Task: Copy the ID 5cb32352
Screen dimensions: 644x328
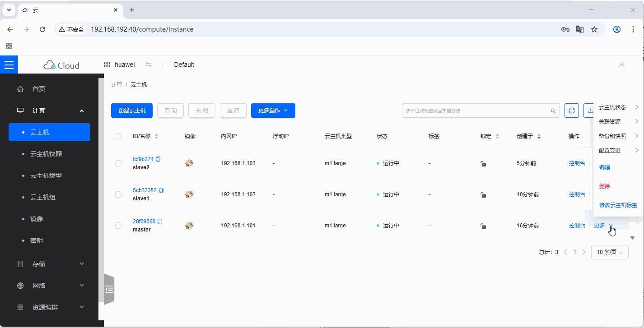Action: coord(161,190)
